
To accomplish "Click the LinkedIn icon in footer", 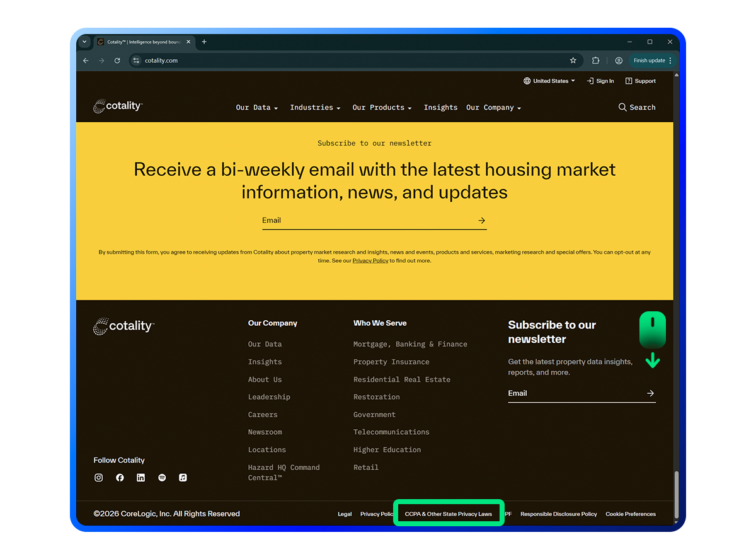I will [x=140, y=478].
